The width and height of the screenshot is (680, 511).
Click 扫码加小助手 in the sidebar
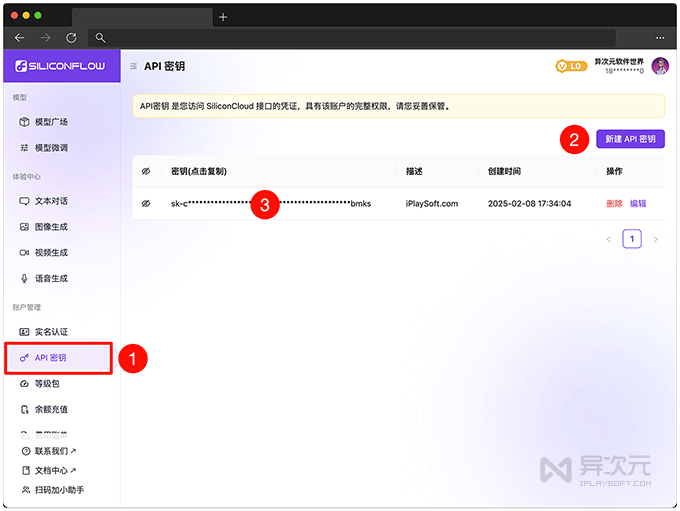[x=59, y=490]
